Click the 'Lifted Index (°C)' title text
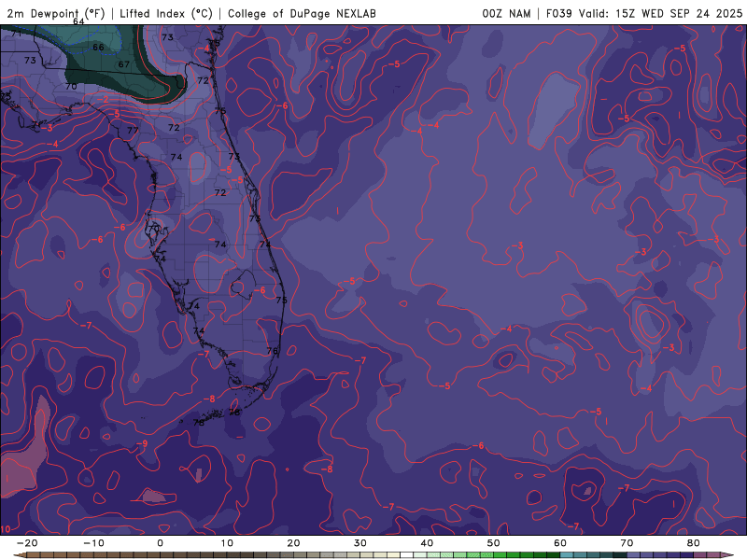 [166, 13]
